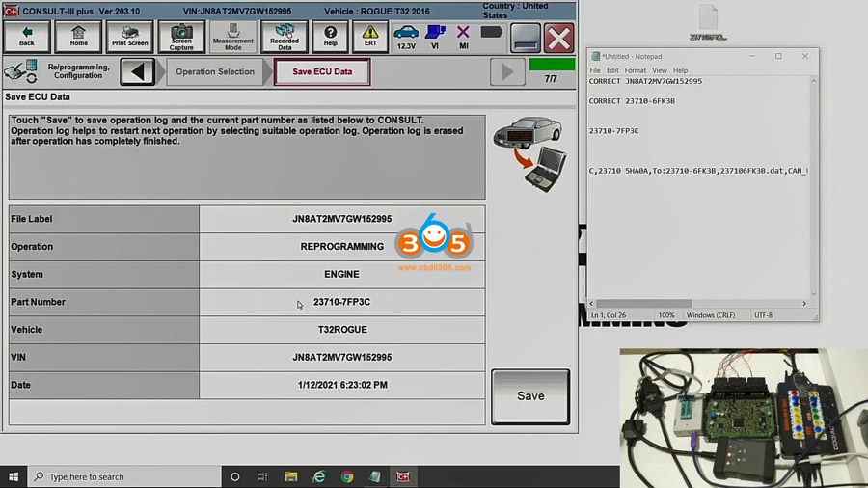Open Recorded Data
Screen dimensions: 868x488
coord(285,37)
